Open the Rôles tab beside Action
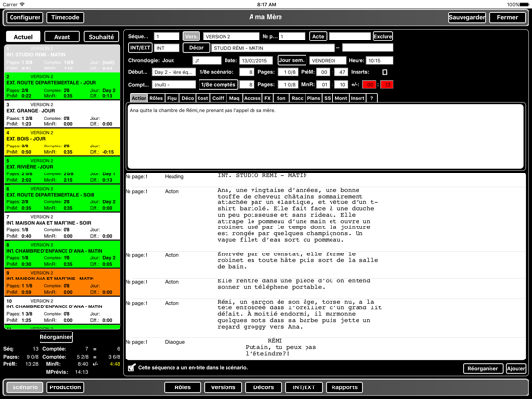Viewport: 532px width, 399px height. click(x=156, y=98)
